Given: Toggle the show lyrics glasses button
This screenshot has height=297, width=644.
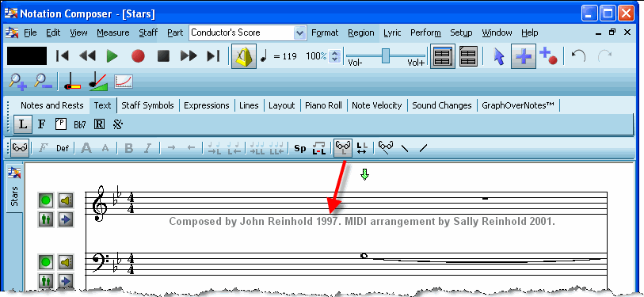Looking at the screenshot, I should click(x=342, y=148).
